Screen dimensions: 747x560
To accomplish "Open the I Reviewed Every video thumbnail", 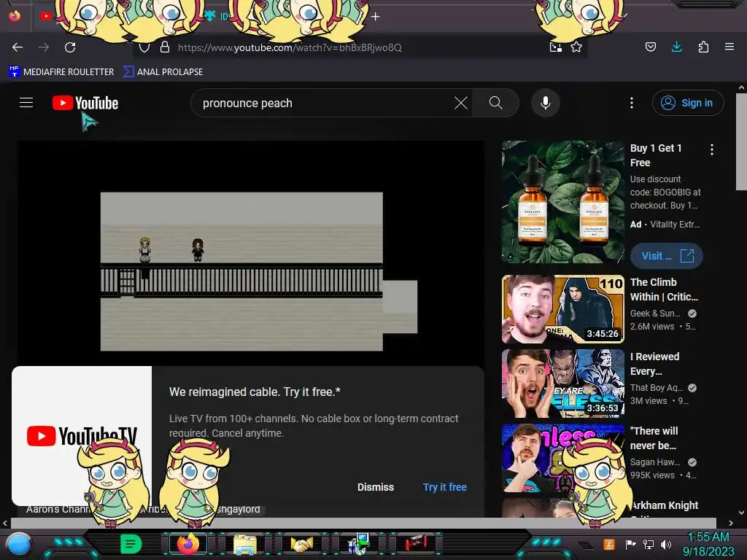I will pos(562,384).
